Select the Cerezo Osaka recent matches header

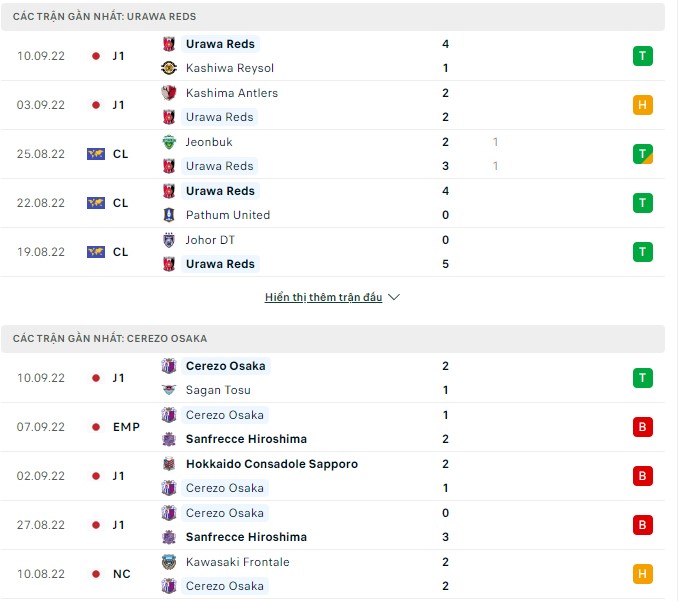click(x=110, y=339)
